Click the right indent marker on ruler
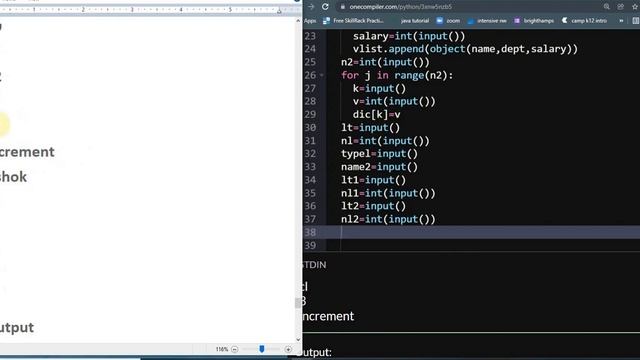640x360 pixels. point(279,11)
